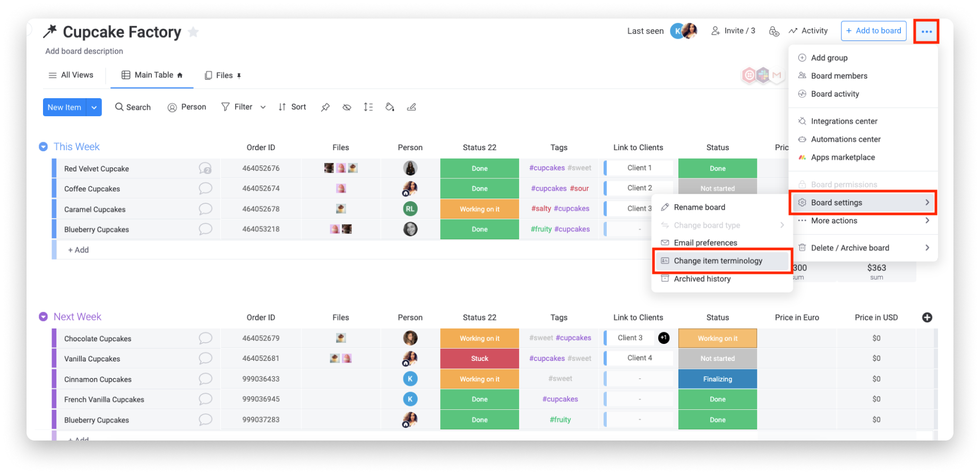The image size is (980, 475).
Task: Open the Search tool
Action: [133, 107]
